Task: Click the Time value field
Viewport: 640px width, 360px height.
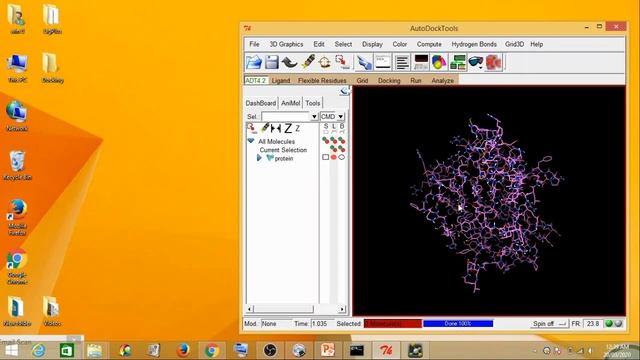Action: (321, 323)
